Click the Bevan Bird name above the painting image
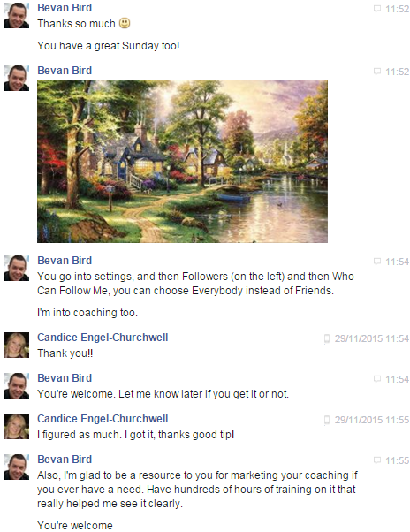This screenshot has height=532, width=410. click(65, 70)
